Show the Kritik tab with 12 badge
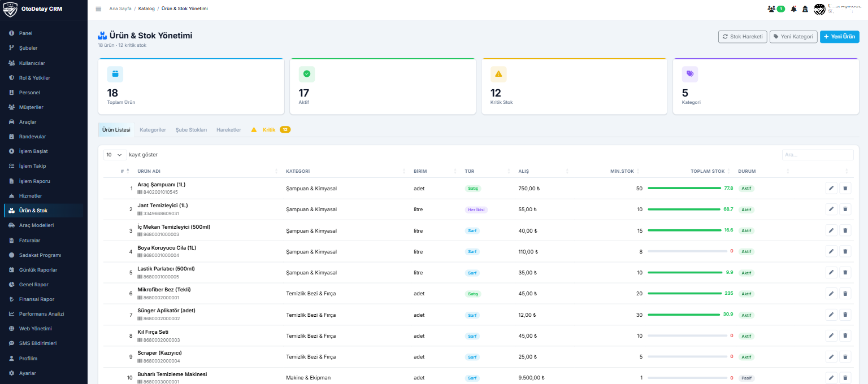This screenshot has width=868, height=384. click(271, 130)
